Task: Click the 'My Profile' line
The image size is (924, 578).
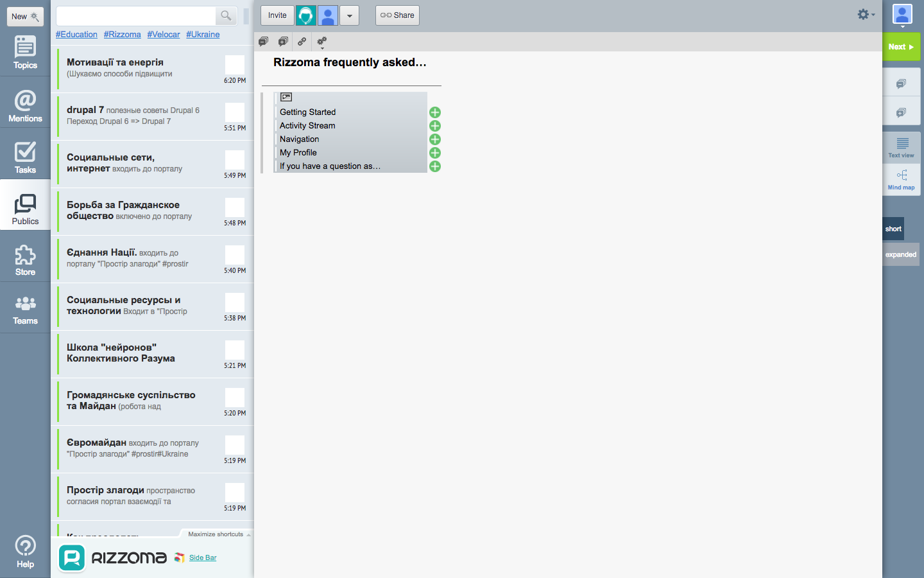Action: click(x=298, y=153)
